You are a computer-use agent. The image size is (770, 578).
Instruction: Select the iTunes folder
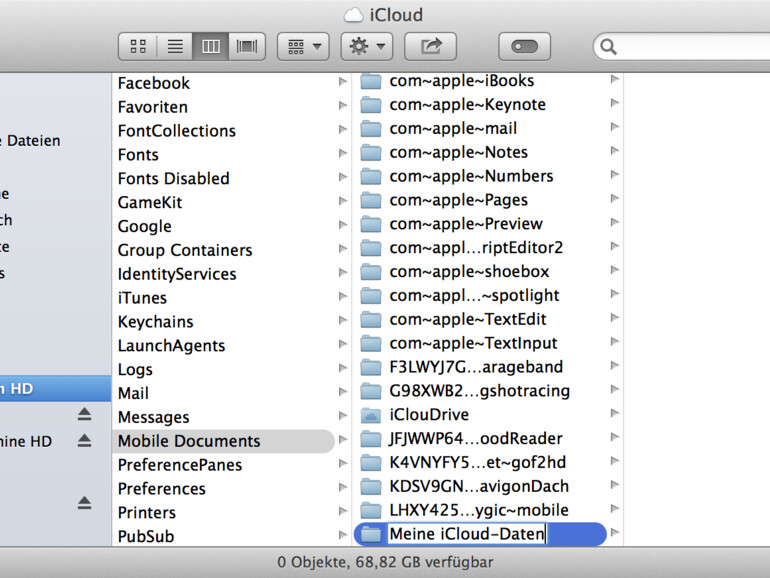(x=142, y=298)
